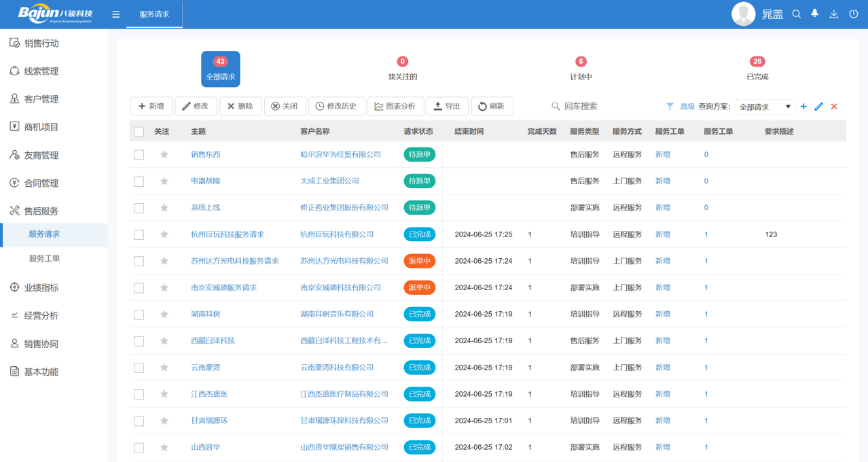Image resolution: width=868 pixels, height=462 pixels.
Task: Click the filter icon next to 高级
Action: point(670,107)
